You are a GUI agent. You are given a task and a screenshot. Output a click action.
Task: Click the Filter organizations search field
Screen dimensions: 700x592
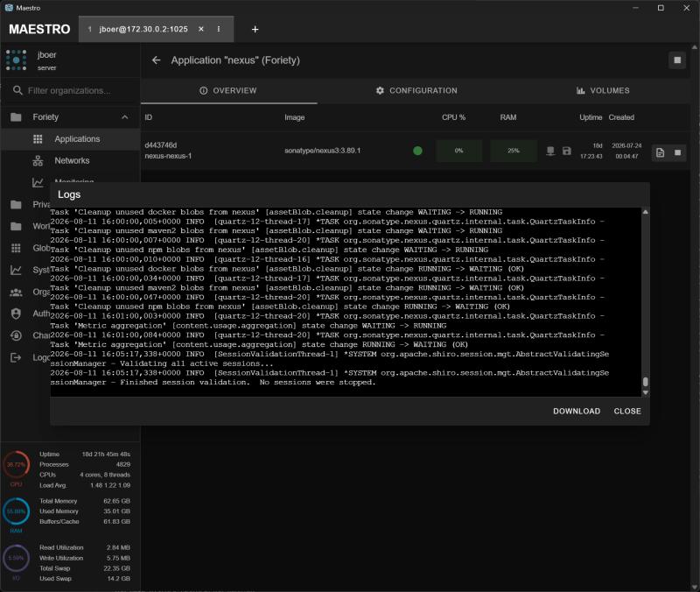[69, 91]
